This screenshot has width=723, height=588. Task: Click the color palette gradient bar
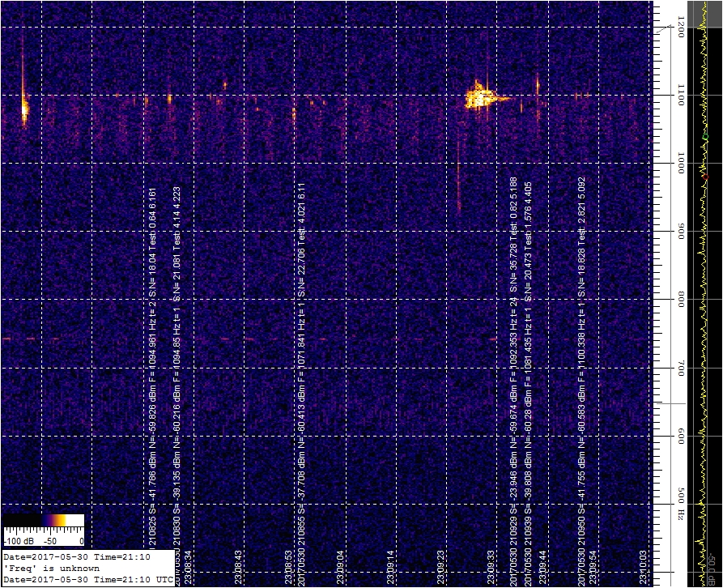click(x=44, y=520)
